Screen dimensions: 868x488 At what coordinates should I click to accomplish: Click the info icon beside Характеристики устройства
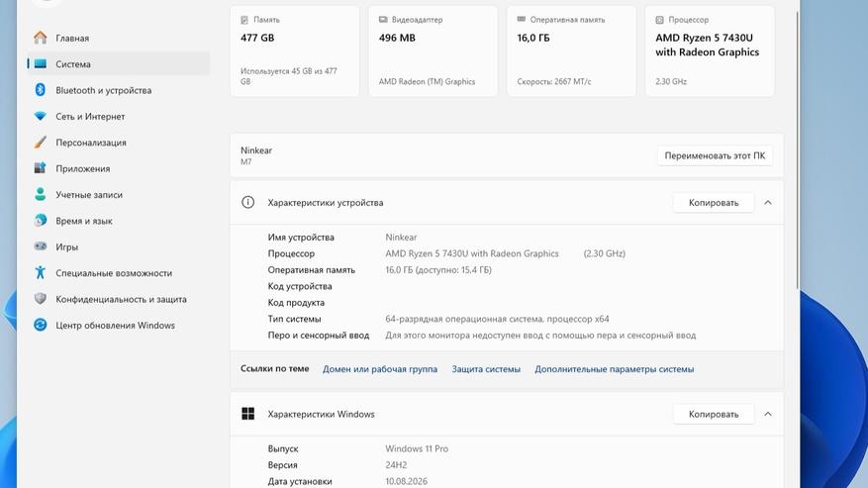(248, 202)
